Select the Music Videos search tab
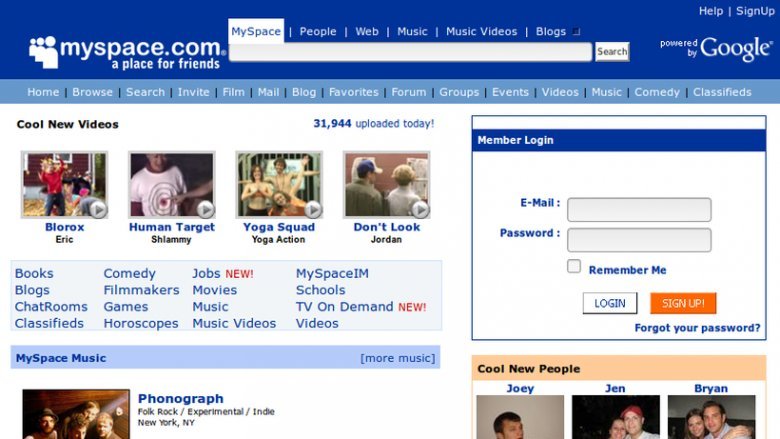Image resolution: width=780 pixels, height=439 pixels. [x=482, y=31]
